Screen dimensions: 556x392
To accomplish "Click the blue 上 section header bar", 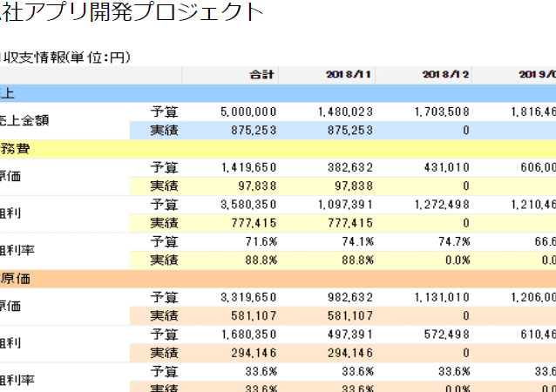I will click(x=278, y=93).
